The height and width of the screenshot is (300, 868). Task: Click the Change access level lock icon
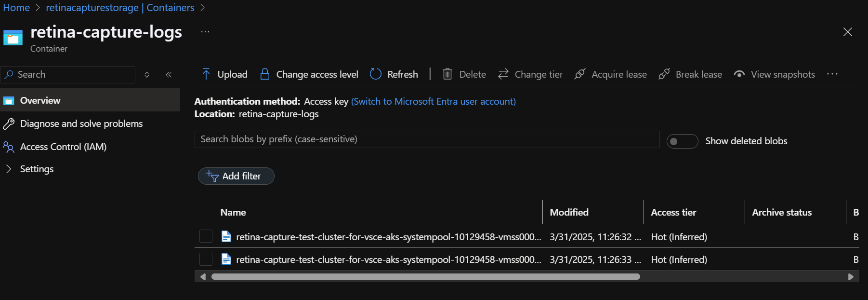coord(264,74)
